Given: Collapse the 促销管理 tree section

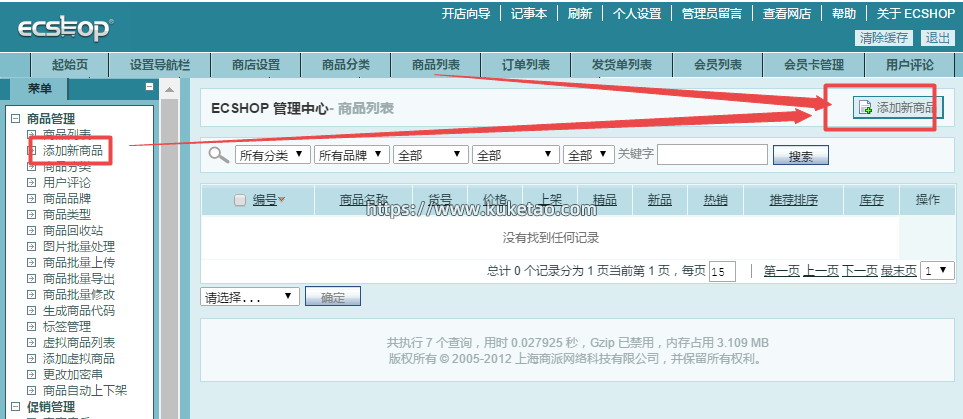Looking at the screenshot, I should 15,406.
